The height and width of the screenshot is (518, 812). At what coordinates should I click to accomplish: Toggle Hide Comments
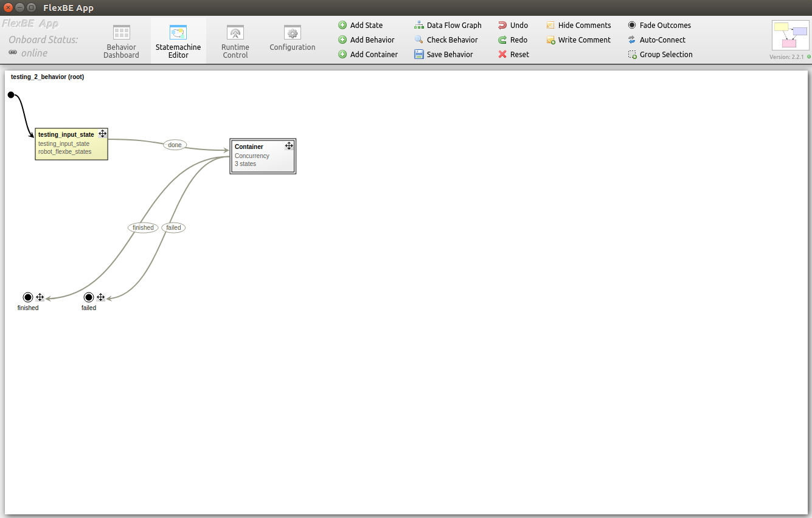(550, 25)
